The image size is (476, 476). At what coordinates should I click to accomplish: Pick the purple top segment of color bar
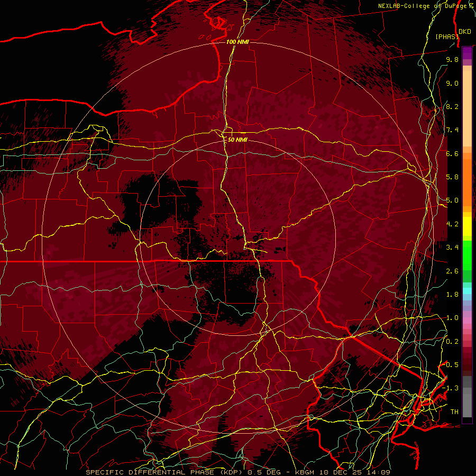coord(467,53)
